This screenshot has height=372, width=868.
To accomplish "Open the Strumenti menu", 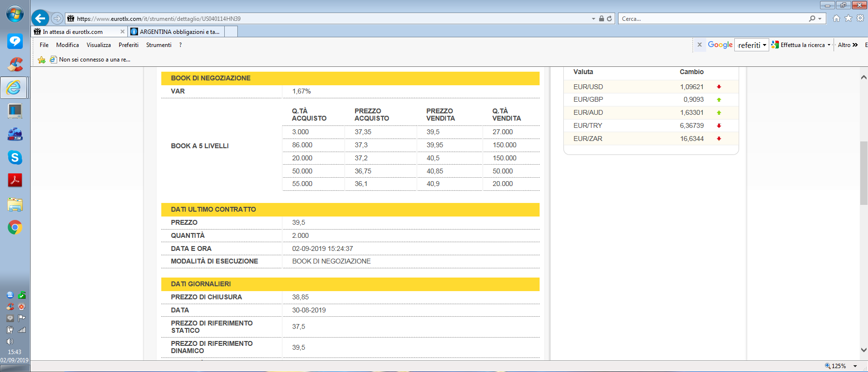I will coord(159,45).
